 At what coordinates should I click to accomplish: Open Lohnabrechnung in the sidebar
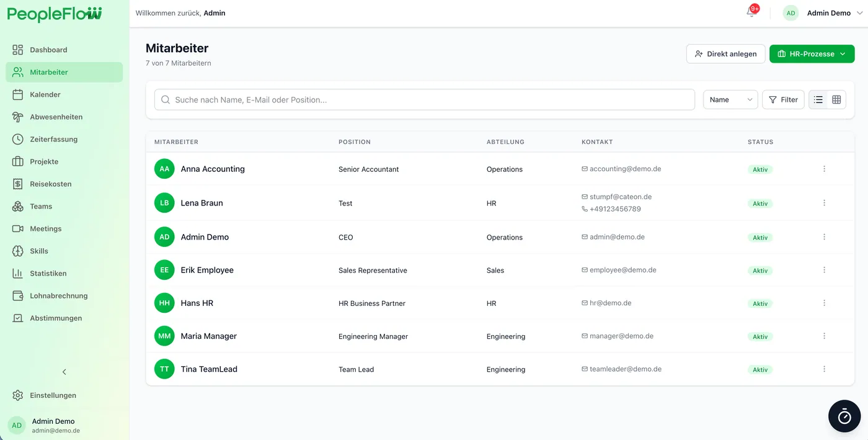click(x=64, y=295)
